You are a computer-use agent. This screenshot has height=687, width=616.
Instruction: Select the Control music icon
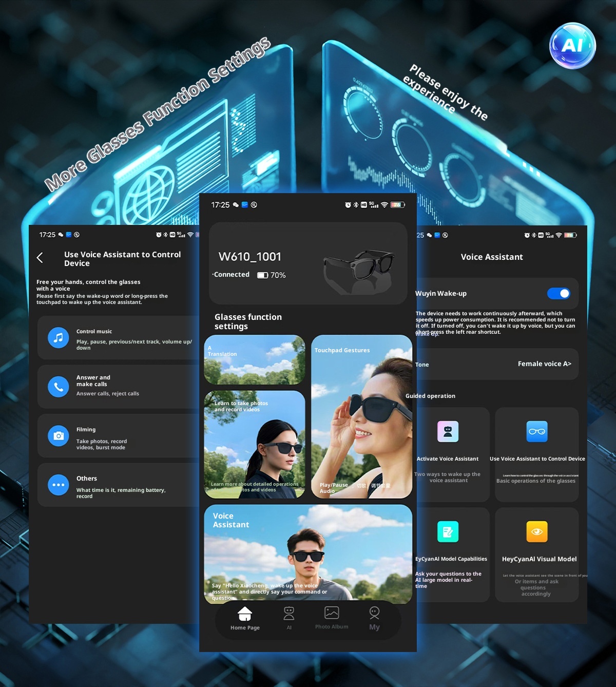tap(58, 337)
